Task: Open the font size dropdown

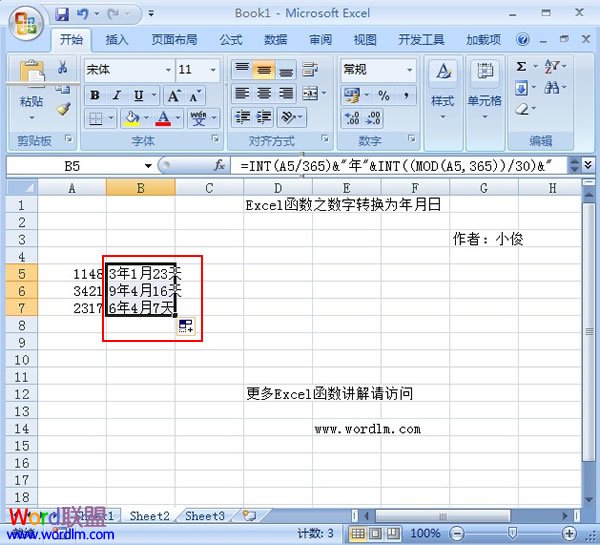Action: pyautogui.click(x=213, y=70)
